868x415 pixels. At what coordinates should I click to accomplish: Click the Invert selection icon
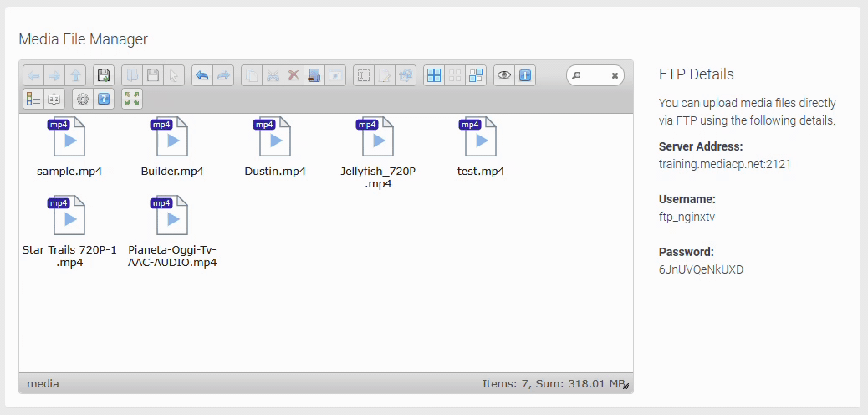click(x=476, y=75)
